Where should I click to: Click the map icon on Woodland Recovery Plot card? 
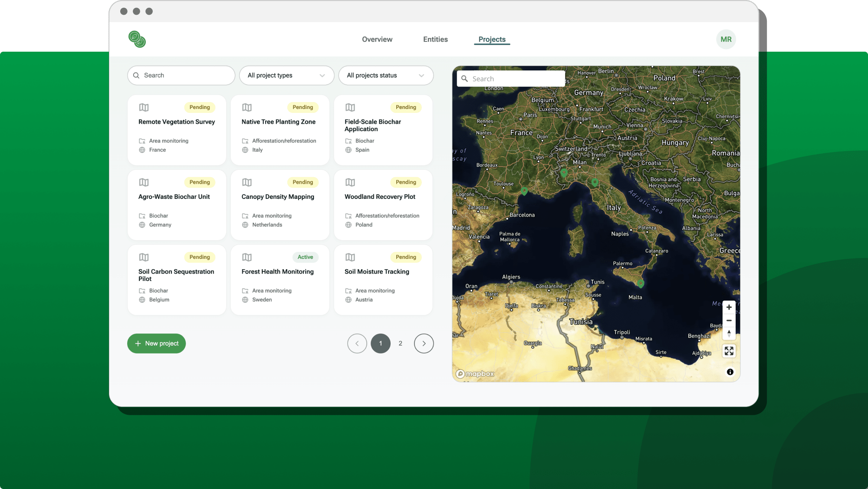[x=350, y=182]
